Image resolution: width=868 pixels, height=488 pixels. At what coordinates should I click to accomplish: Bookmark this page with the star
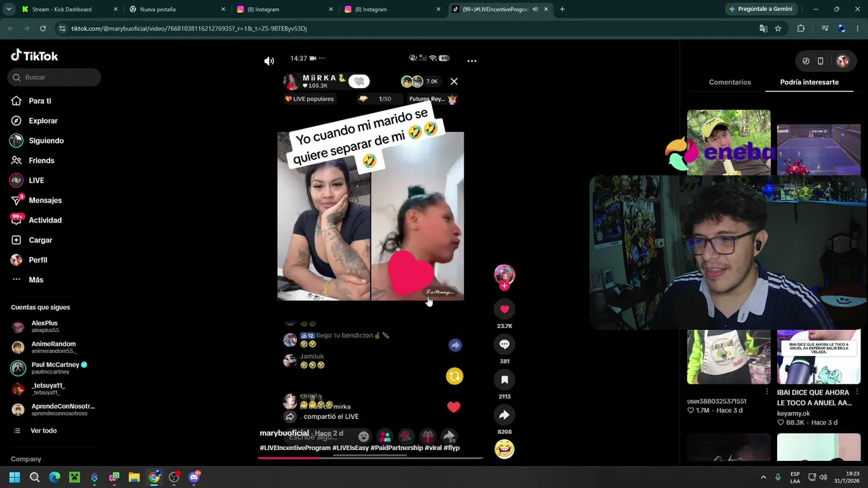(x=778, y=28)
